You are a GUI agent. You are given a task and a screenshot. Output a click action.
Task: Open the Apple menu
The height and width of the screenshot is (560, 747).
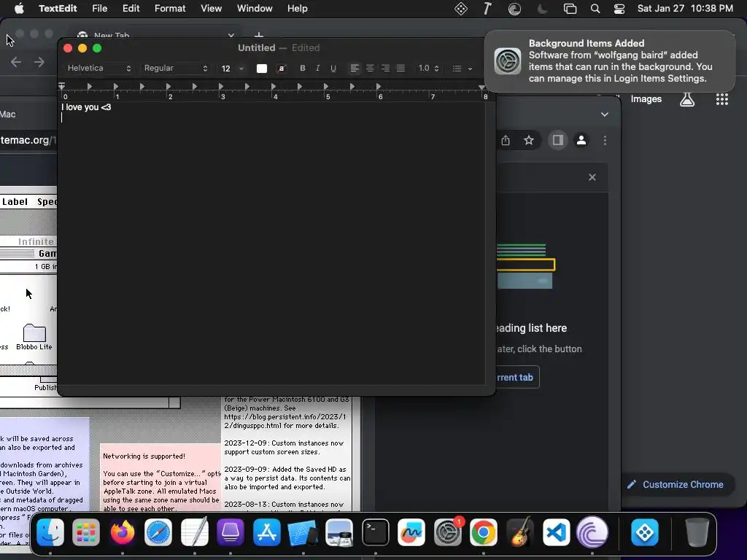[19, 8]
